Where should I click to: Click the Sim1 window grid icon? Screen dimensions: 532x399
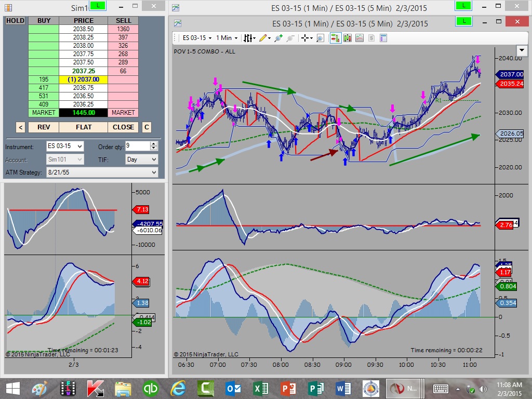8,7
